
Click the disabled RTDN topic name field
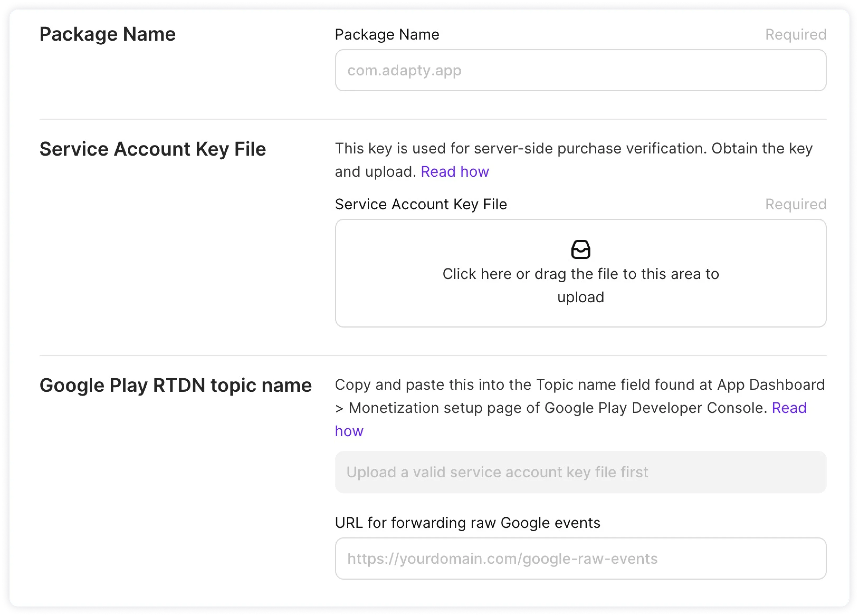(580, 472)
